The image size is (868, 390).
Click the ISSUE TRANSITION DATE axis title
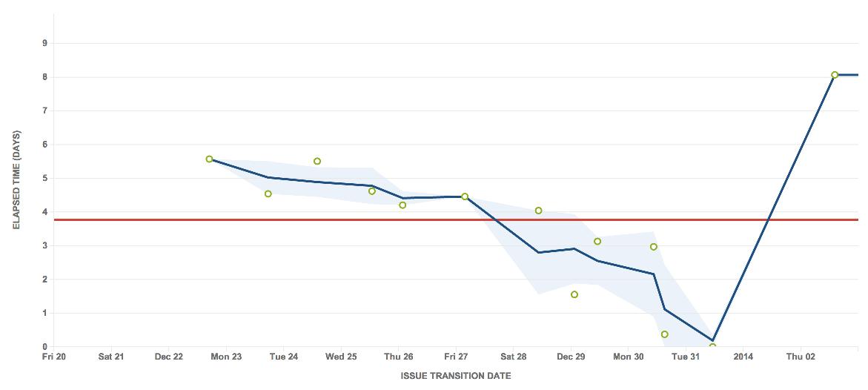[456, 376]
